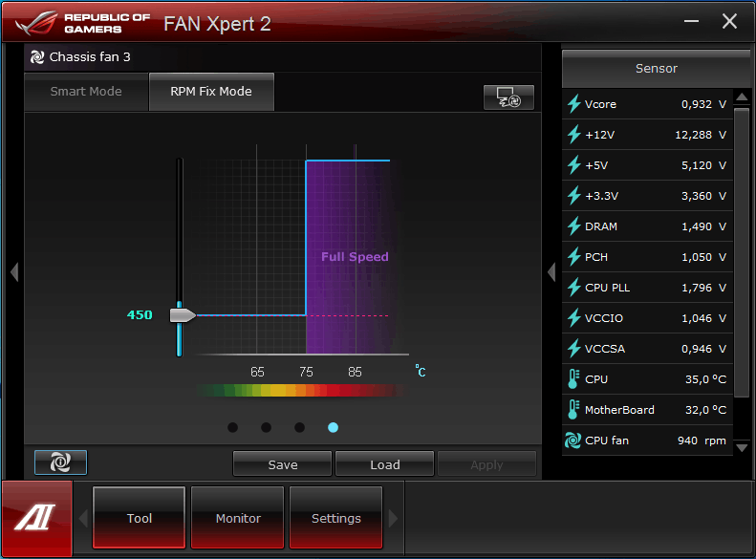Open the Monitor menu button

pos(238,518)
